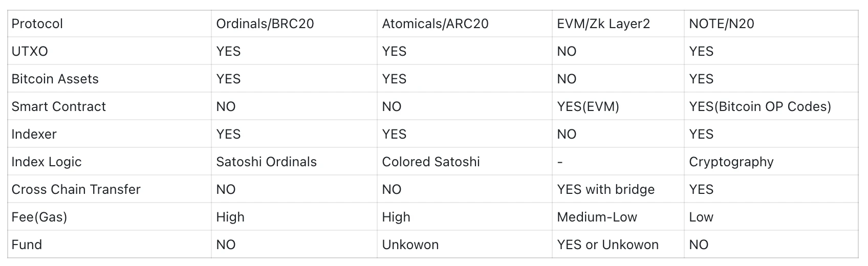The image size is (868, 266).
Task: Click the Fund row label
Action: (27, 245)
